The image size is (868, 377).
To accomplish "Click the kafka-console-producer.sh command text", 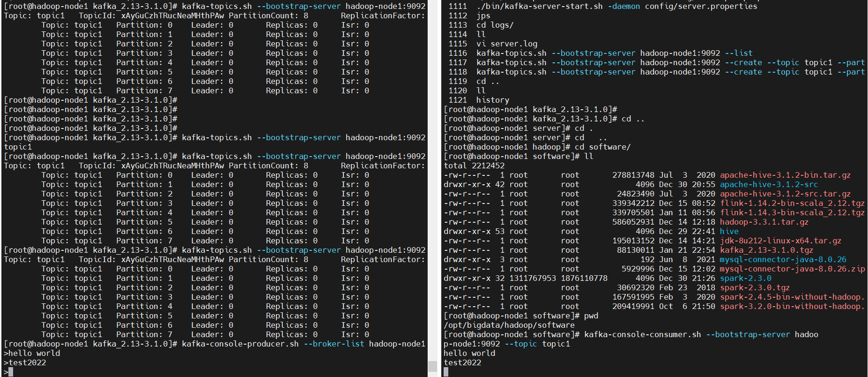I will click(240, 344).
